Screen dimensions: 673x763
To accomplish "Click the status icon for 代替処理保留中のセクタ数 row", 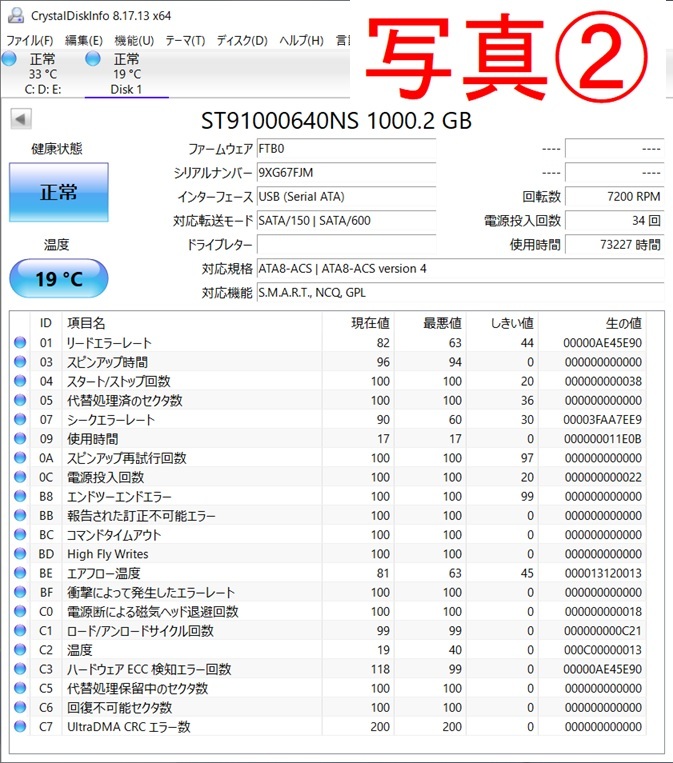I will (x=20, y=688).
